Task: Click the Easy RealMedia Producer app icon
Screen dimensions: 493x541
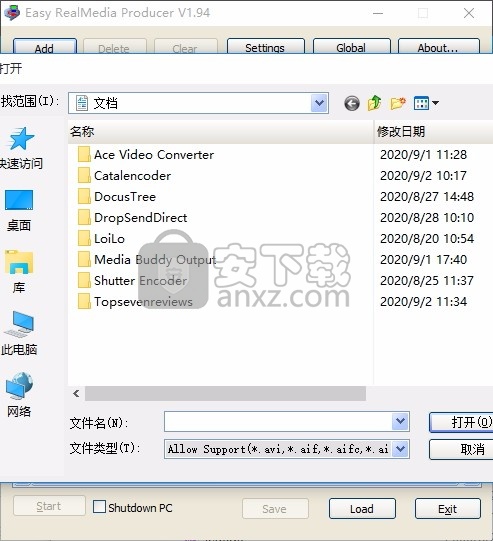Action: point(12,13)
